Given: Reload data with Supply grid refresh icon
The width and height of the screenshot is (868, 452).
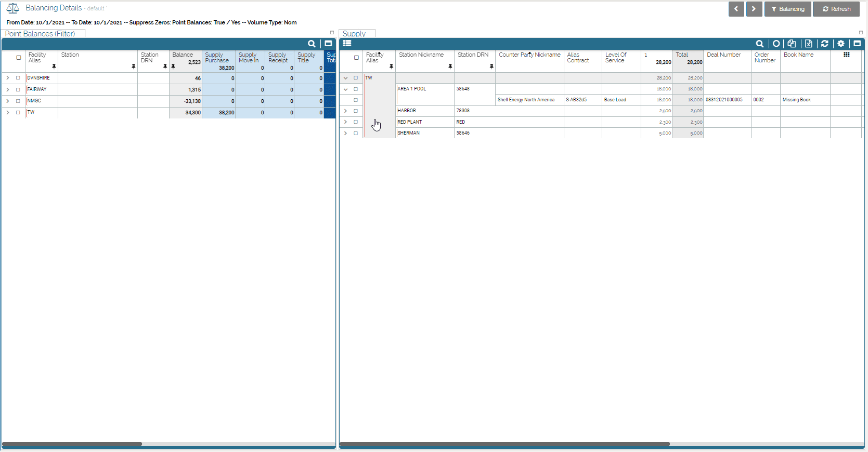Looking at the screenshot, I should click(824, 44).
